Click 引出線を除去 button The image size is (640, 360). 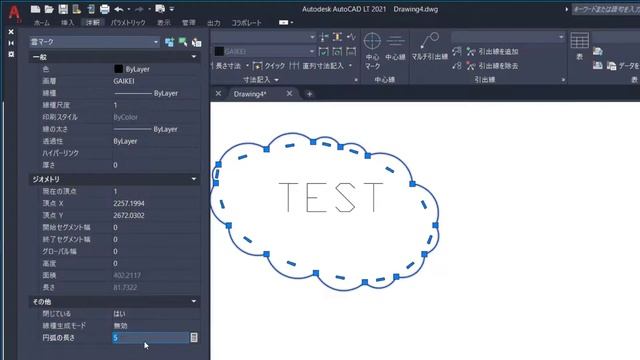(x=492, y=66)
